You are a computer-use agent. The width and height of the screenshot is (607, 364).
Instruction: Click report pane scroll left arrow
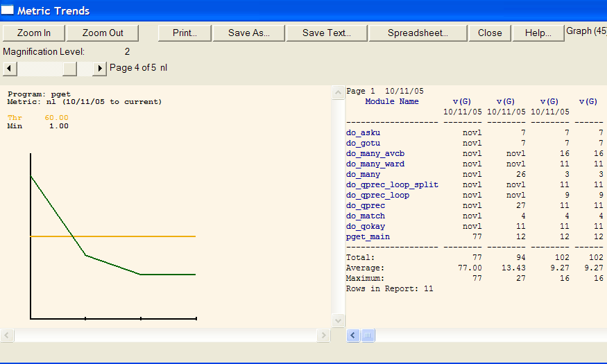coord(353,335)
